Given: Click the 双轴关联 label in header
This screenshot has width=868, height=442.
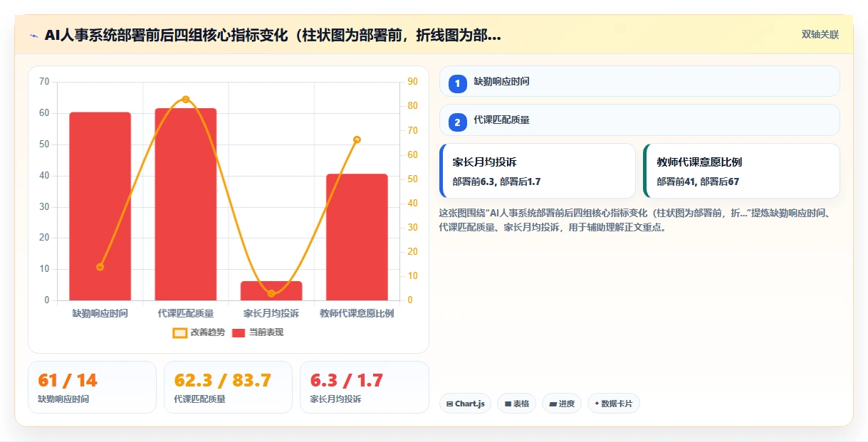Looking at the screenshot, I should pos(820,34).
